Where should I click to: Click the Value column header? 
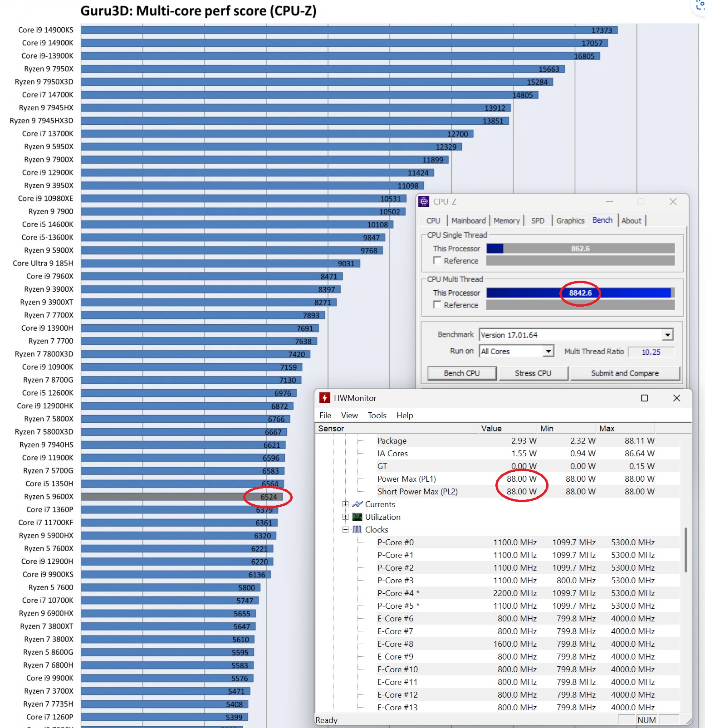[507, 428]
